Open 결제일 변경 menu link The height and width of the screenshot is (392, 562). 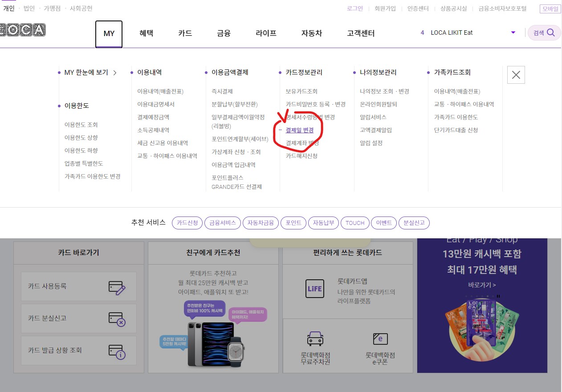pos(300,130)
